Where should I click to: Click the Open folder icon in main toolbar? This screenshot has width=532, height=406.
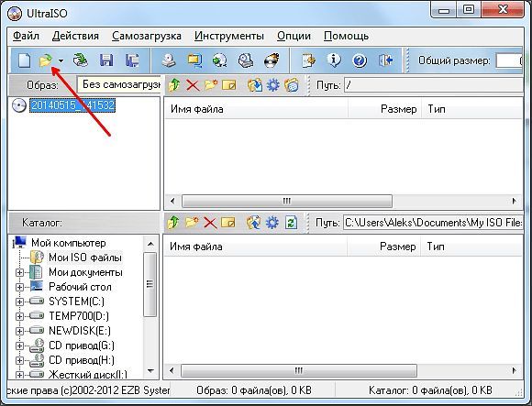tap(46, 60)
